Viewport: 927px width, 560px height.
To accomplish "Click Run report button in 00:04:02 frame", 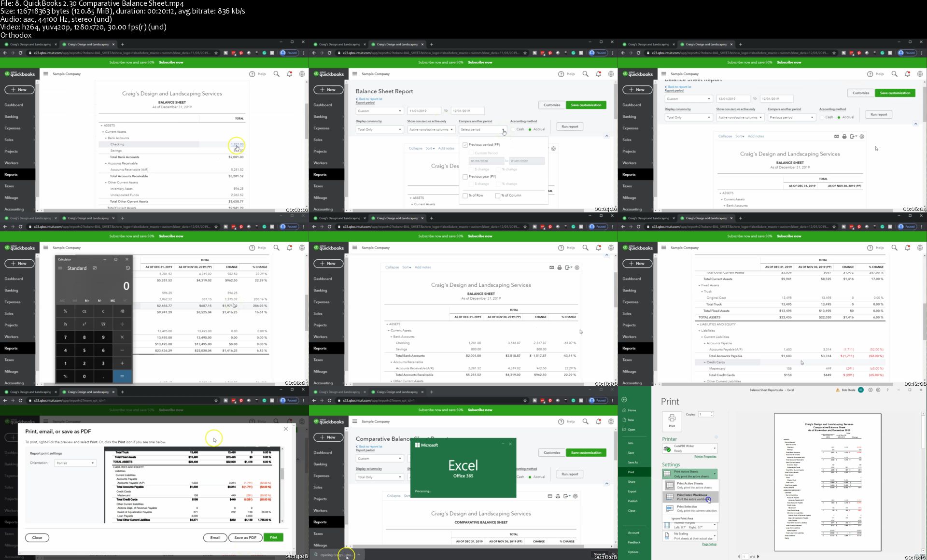I will (x=570, y=126).
